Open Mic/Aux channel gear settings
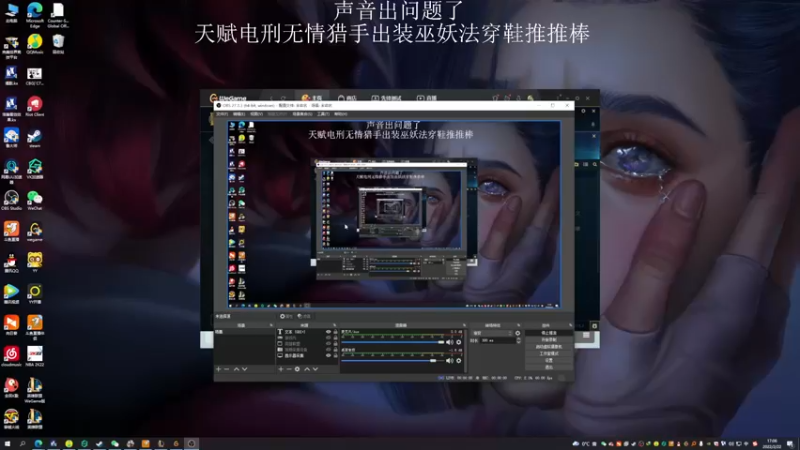Screen dimensions: 800x450 459,342
